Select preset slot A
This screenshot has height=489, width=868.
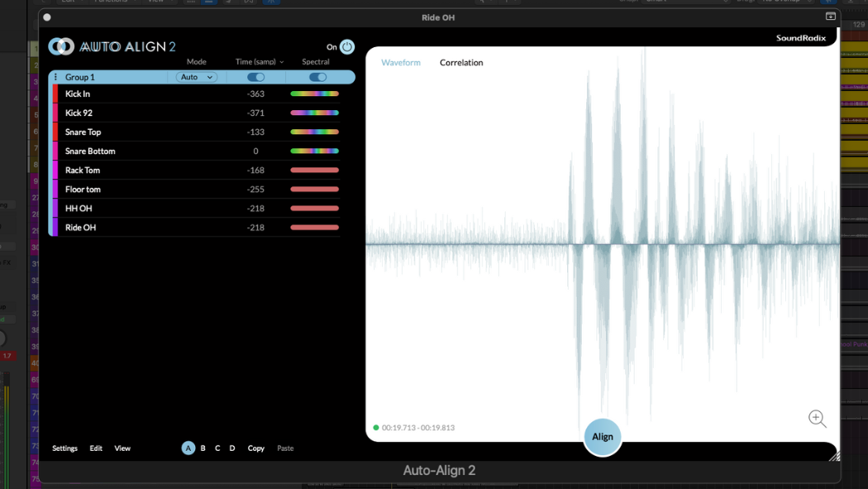[x=188, y=448]
